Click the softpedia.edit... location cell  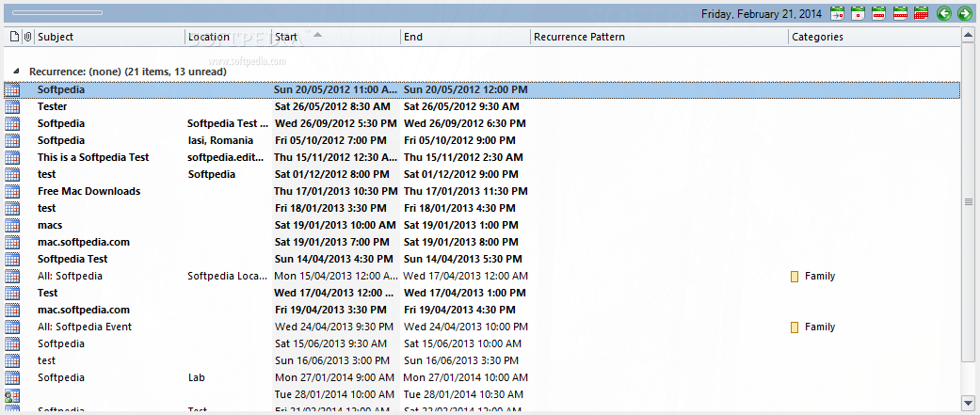click(228, 157)
